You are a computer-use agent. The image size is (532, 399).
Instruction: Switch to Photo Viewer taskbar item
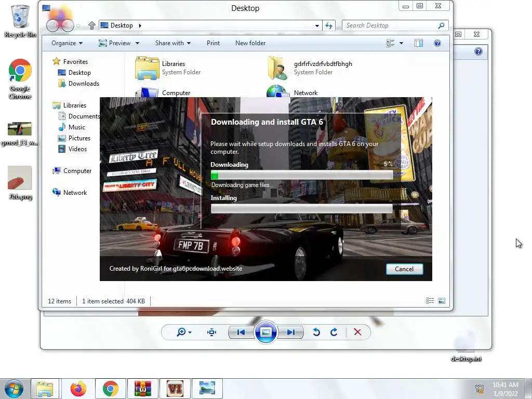tap(207, 389)
